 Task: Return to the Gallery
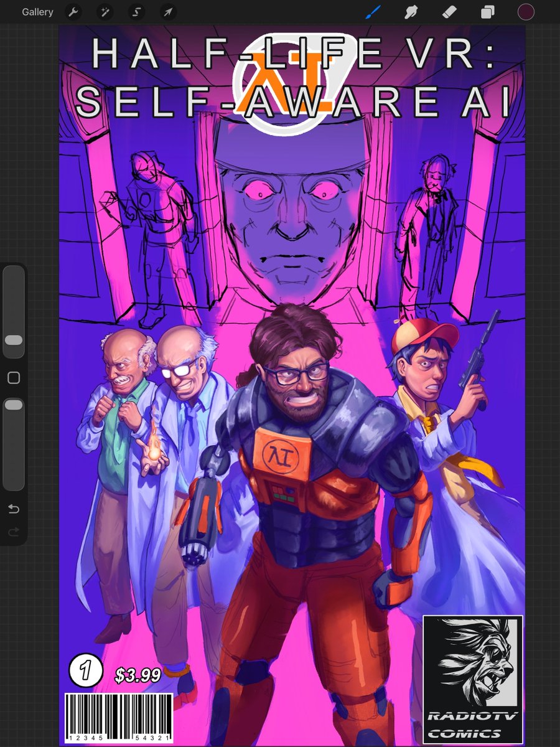coord(37,12)
